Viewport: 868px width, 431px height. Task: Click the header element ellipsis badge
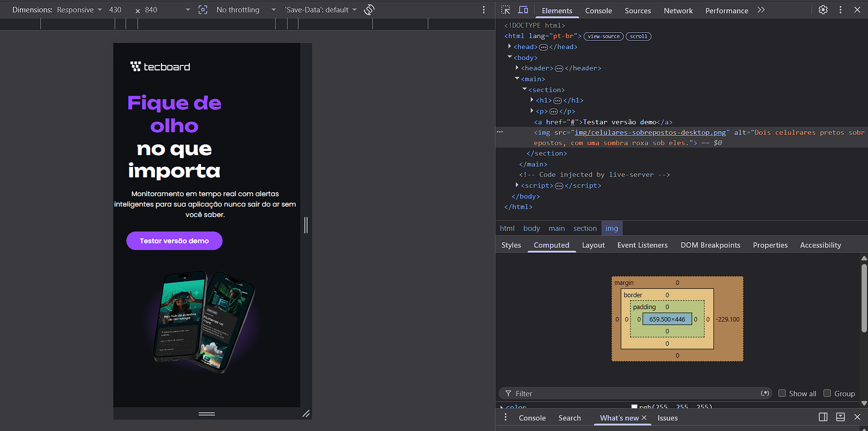[559, 68]
